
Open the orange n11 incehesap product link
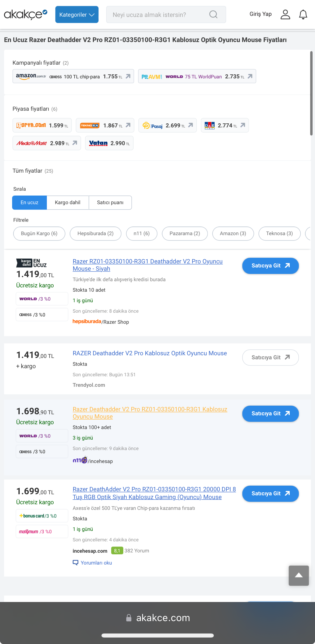click(150, 413)
